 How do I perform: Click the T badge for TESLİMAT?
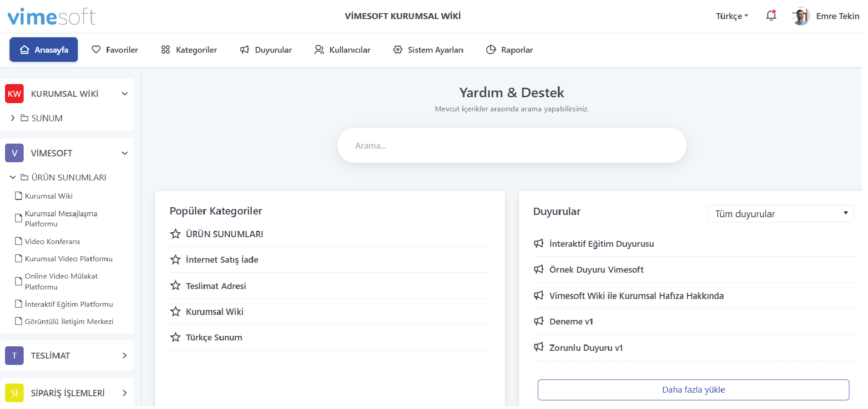click(15, 355)
